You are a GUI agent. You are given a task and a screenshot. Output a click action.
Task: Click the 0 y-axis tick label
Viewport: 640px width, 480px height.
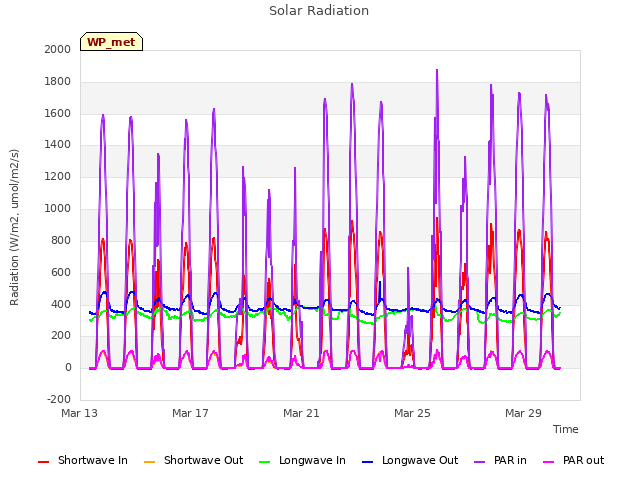68,368
